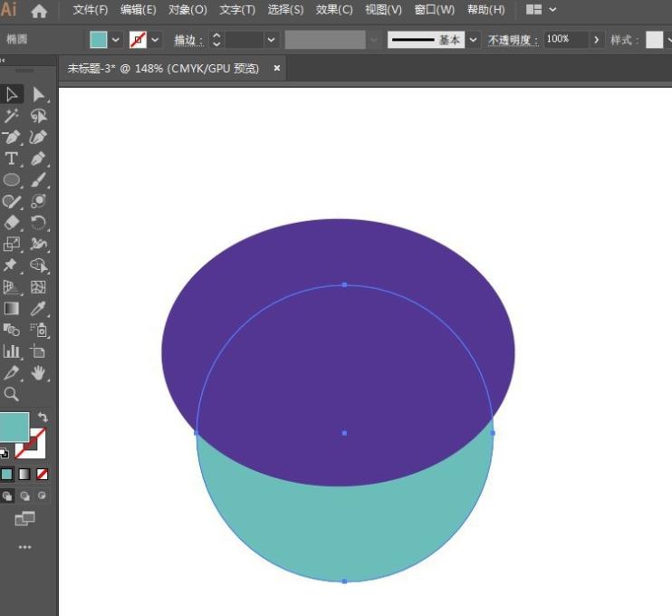Activate the Type tool

(x=12, y=159)
